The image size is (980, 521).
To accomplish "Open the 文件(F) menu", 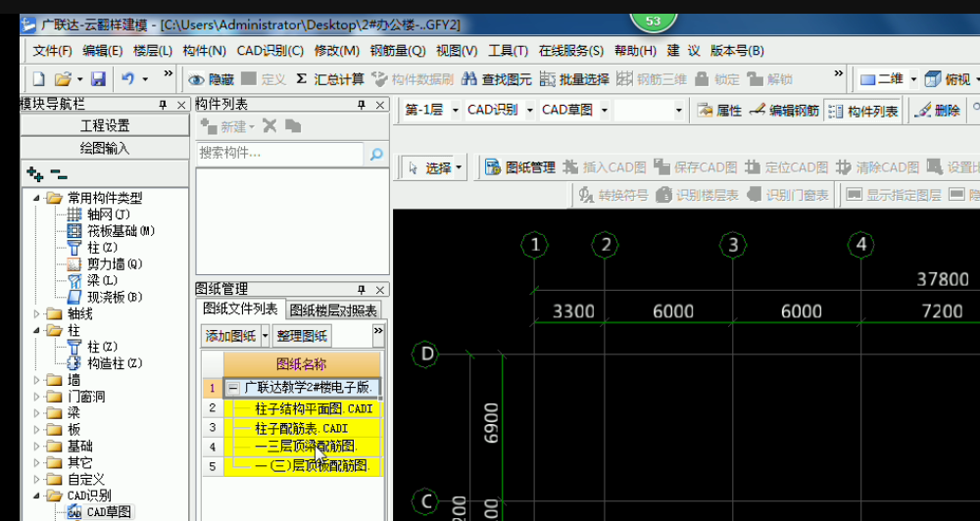I will [x=53, y=51].
